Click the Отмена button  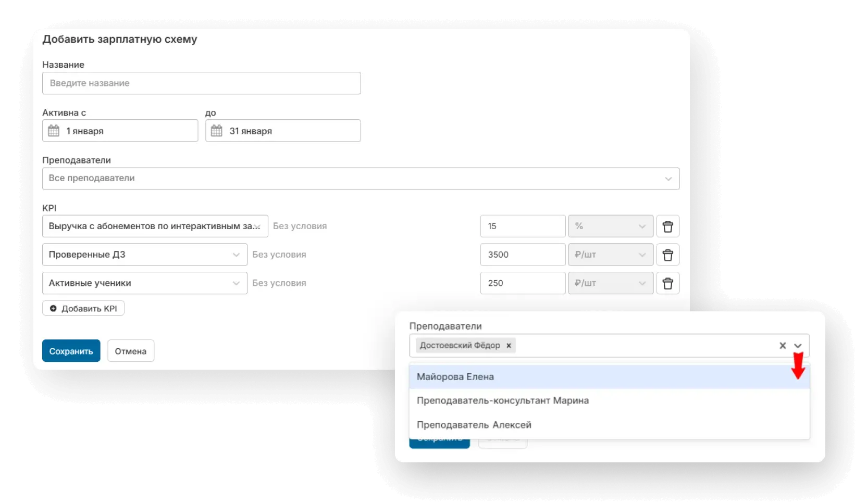[130, 351]
